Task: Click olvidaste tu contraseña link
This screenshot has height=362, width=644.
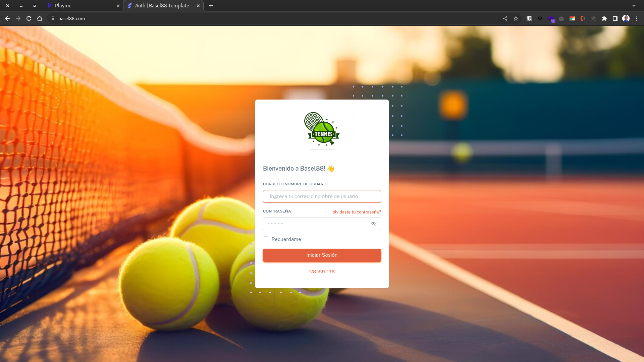Action: (357, 212)
